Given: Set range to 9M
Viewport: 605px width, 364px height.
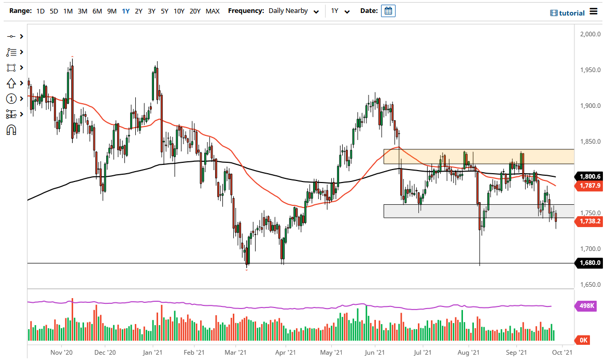Looking at the screenshot, I should (x=112, y=11).
